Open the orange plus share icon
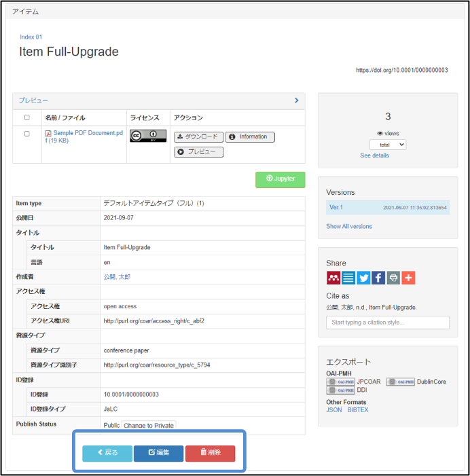This screenshot has height=476, width=470. pos(408,278)
